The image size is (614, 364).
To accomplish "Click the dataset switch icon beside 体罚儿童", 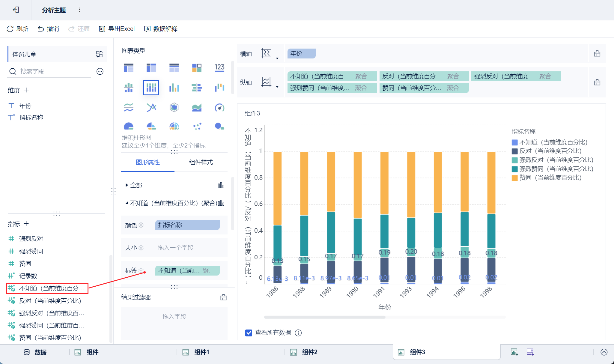I will 99,54.
